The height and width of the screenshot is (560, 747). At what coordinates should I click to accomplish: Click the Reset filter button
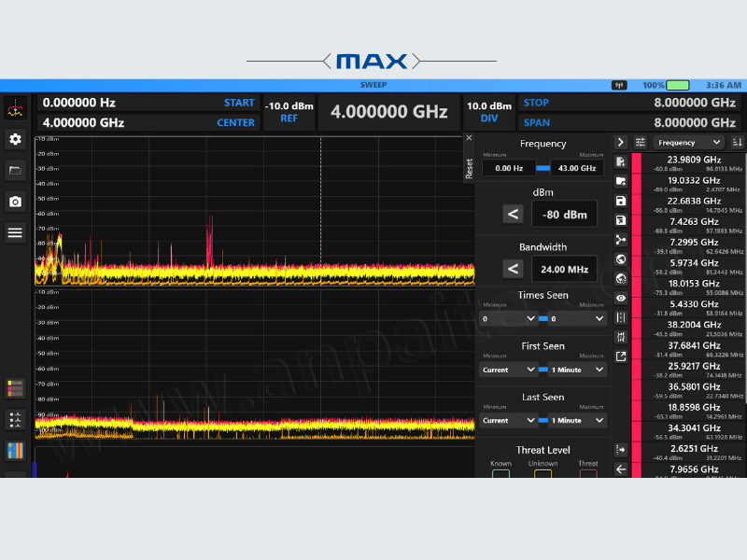tap(469, 168)
